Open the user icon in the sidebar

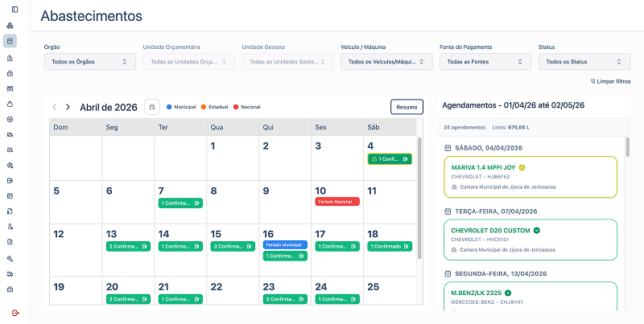[x=10, y=227]
